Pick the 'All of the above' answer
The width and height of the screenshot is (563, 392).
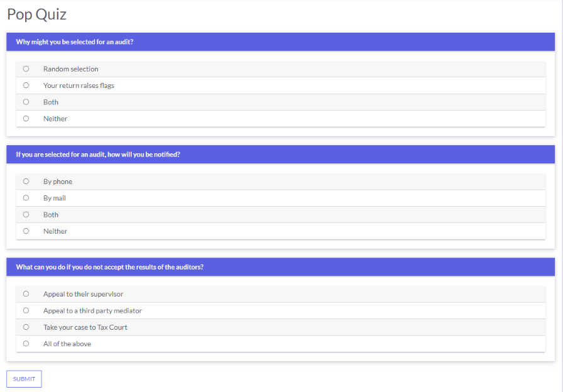point(26,343)
